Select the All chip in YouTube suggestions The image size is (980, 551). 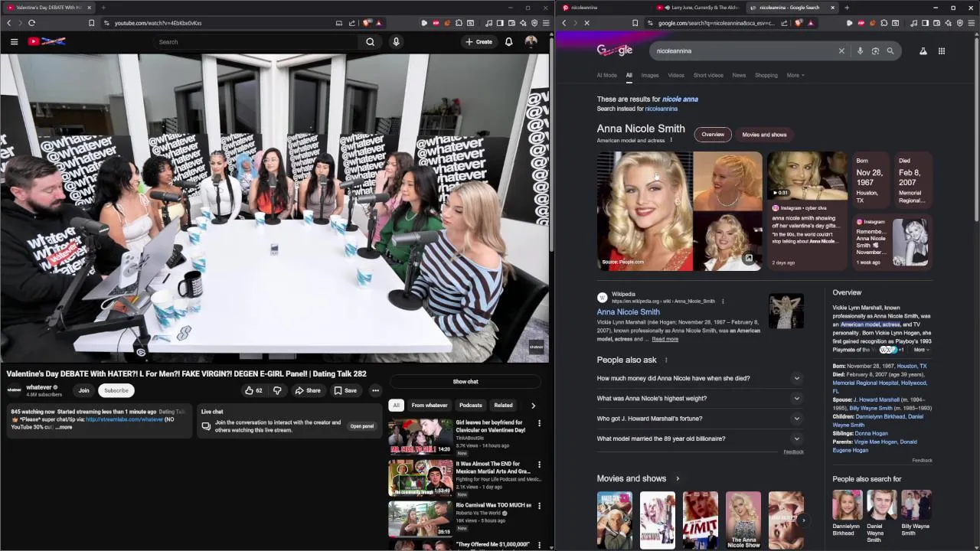click(396, 406)
